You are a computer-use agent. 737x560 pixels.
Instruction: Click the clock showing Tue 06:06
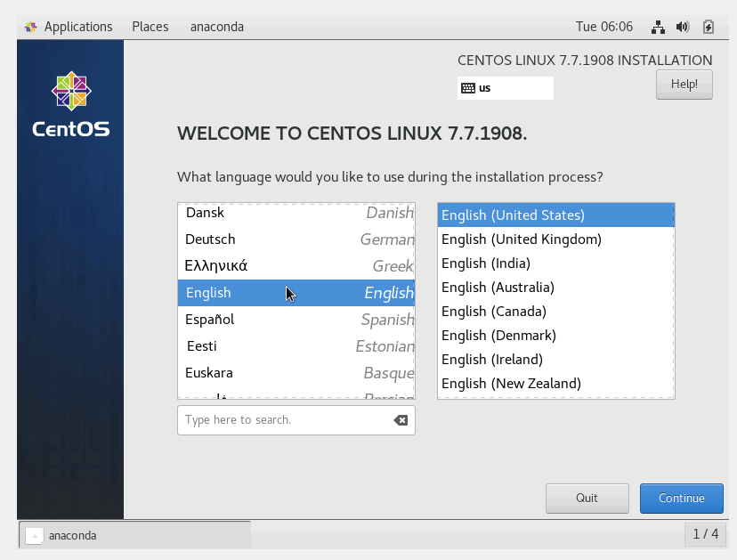(604, 27)
